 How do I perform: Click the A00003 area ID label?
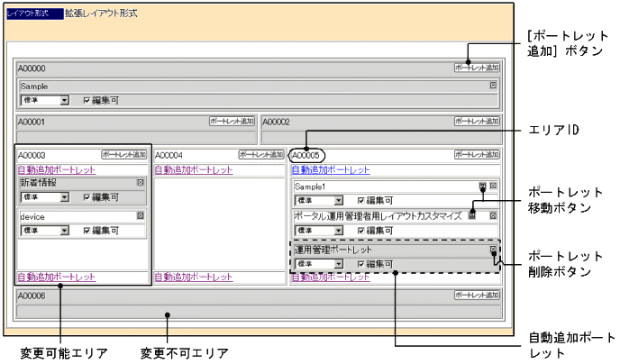coord(32,155)
